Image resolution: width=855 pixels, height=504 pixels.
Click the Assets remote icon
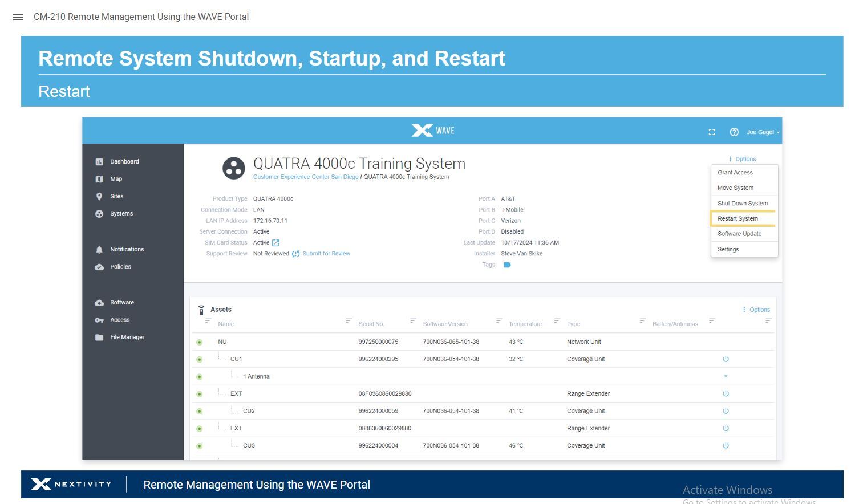tap(201, 310)
